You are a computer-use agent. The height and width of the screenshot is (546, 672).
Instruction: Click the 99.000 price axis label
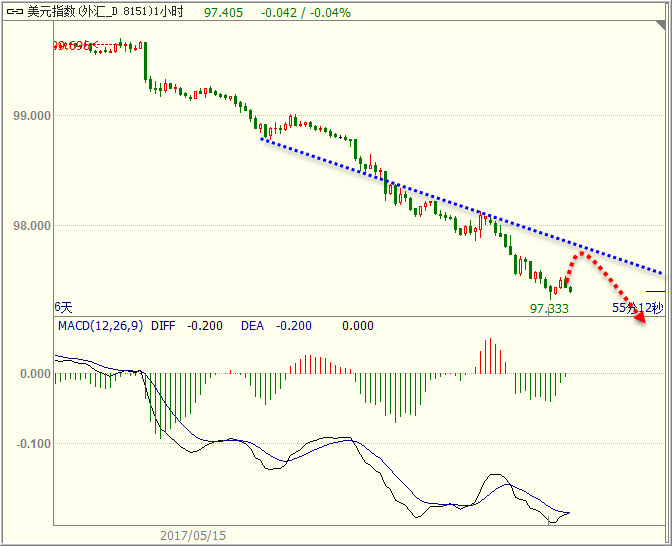[32, 116]
